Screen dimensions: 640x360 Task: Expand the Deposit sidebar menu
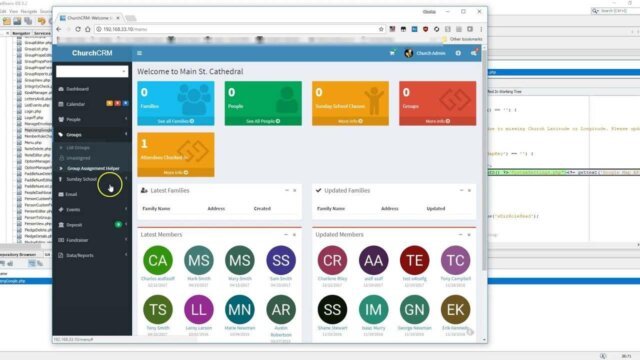point(92,224)
